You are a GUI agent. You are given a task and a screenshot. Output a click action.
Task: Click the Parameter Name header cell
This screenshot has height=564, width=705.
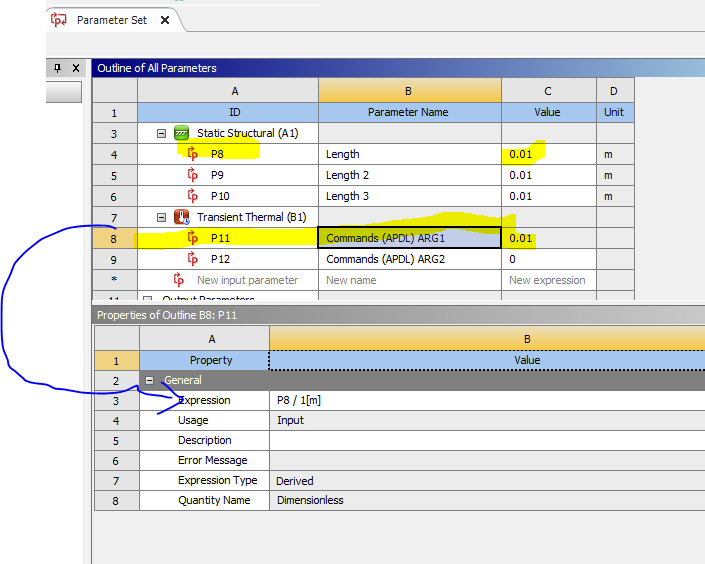pos(410,112)
